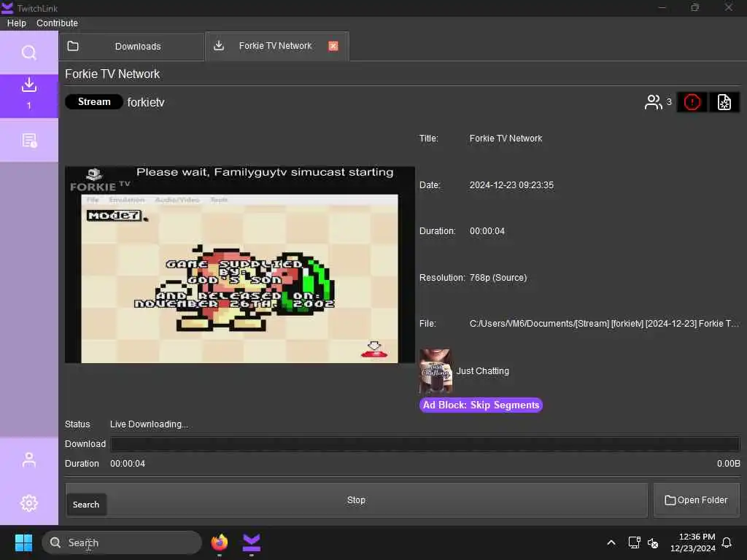Switch to the Downloads tab
The width and height of the screenshot is (747, 560).
point(132,46)
